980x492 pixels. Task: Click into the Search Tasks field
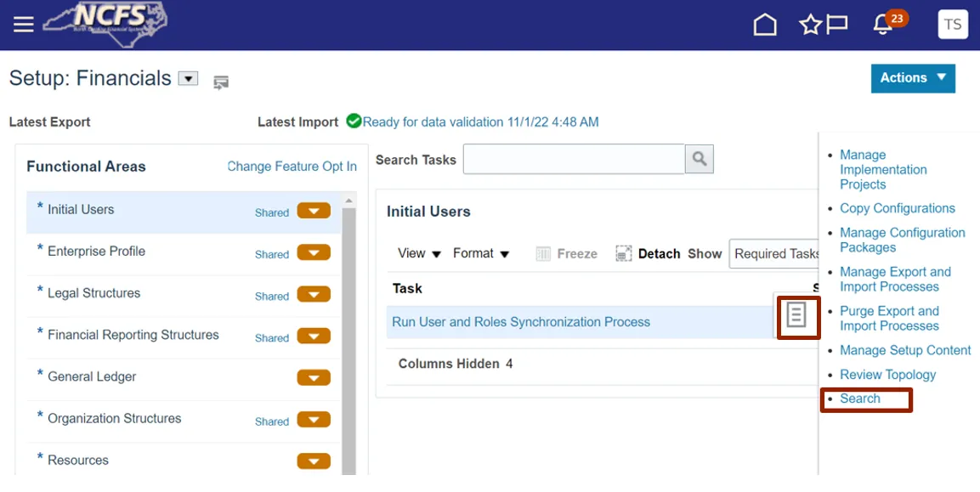[574, 160]
